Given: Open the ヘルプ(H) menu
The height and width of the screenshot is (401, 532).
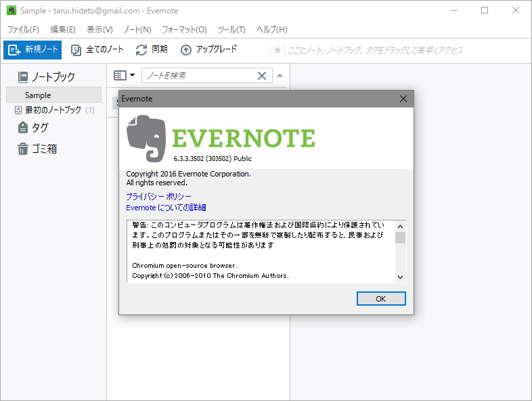Looking at the screenshot, I should coord(272,30).
